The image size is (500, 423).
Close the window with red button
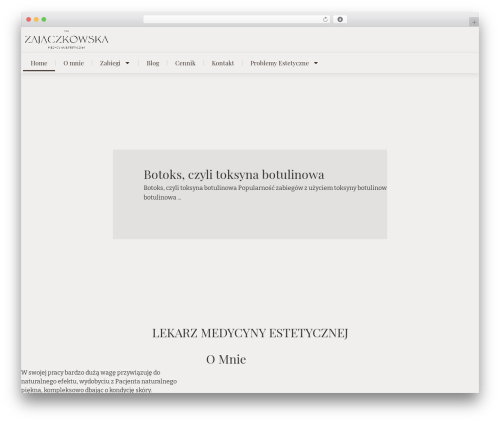[29, 20]
